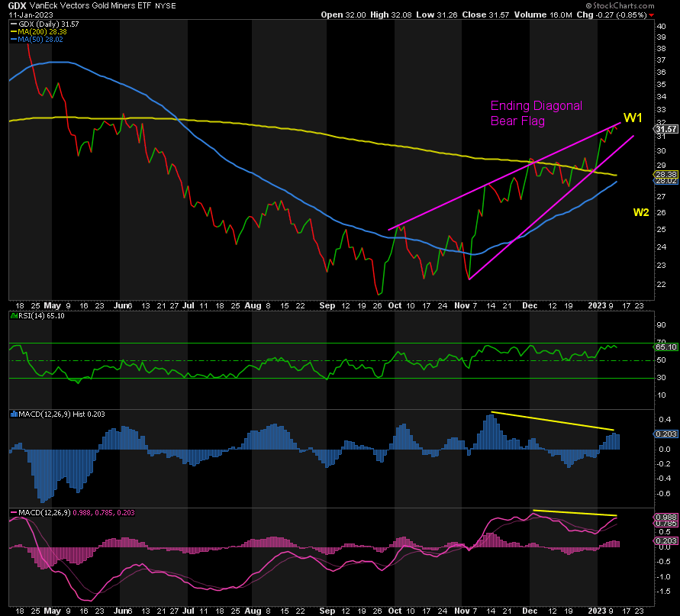Select the GDX ticker symbol in the header

point(18,5)
